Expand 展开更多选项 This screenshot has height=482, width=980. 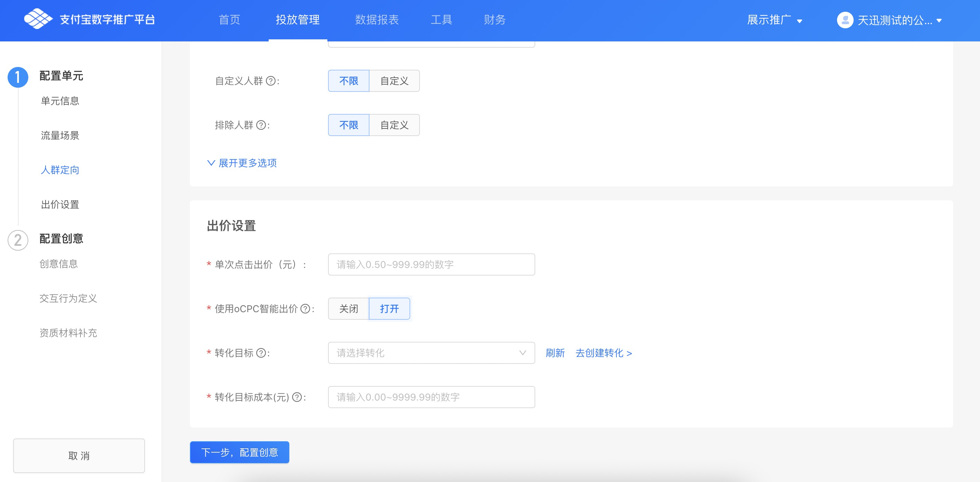242,163
